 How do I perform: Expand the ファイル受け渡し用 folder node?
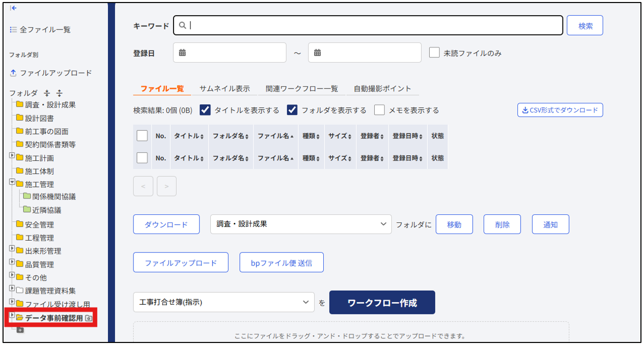12,302
